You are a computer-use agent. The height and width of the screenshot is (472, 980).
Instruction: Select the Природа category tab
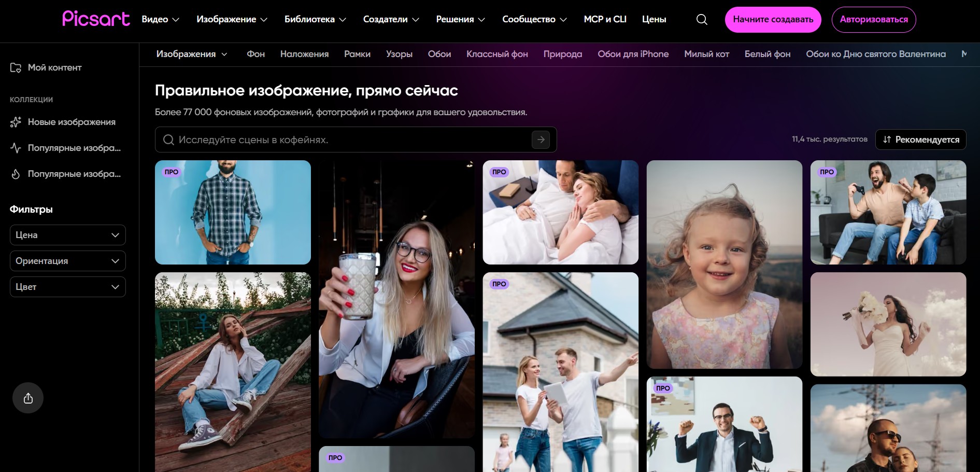(563, 54)
